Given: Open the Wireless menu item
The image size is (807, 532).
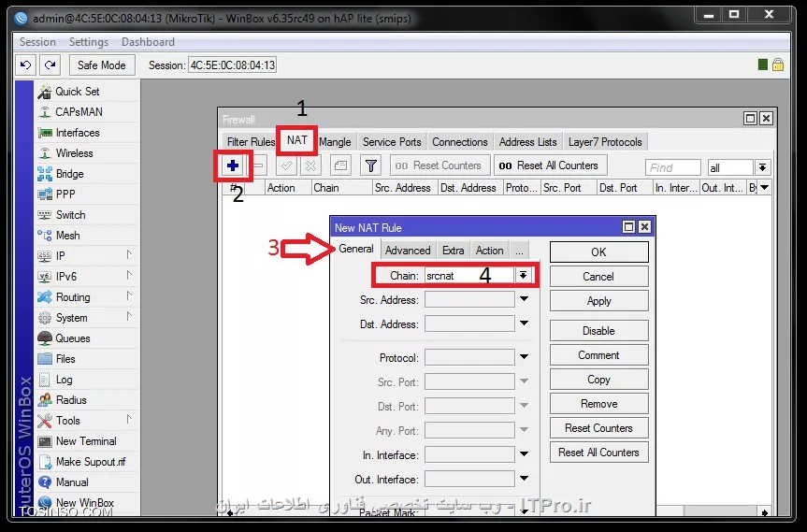Looking at the screenshot, I should (74, 153).
